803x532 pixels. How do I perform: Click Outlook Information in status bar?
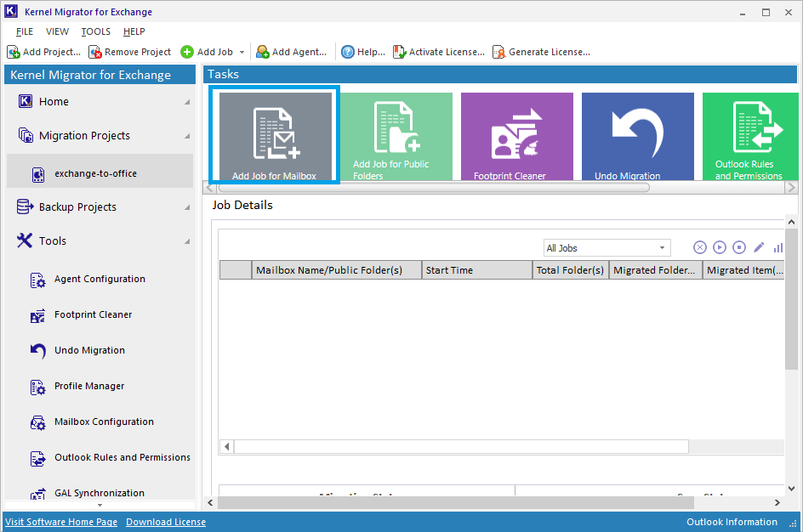[732, 522]
